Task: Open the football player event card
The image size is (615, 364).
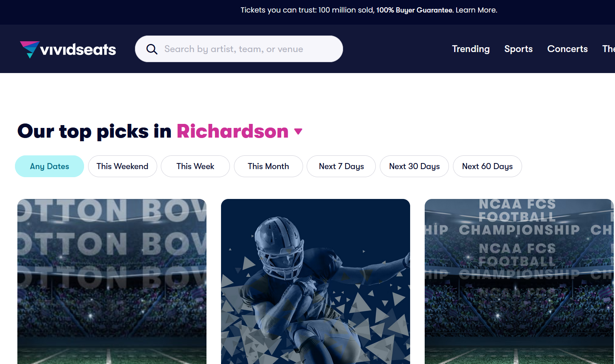Action: (316, 281)
